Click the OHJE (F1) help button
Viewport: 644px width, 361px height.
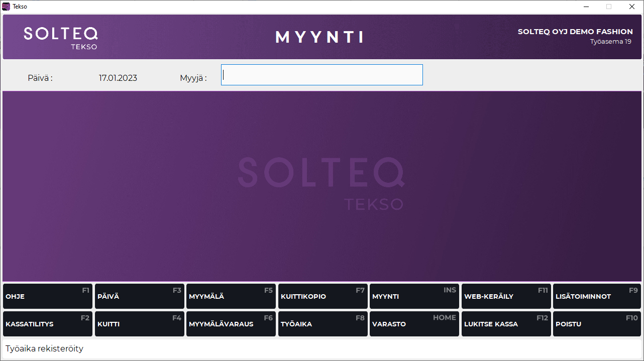(48, 296)
